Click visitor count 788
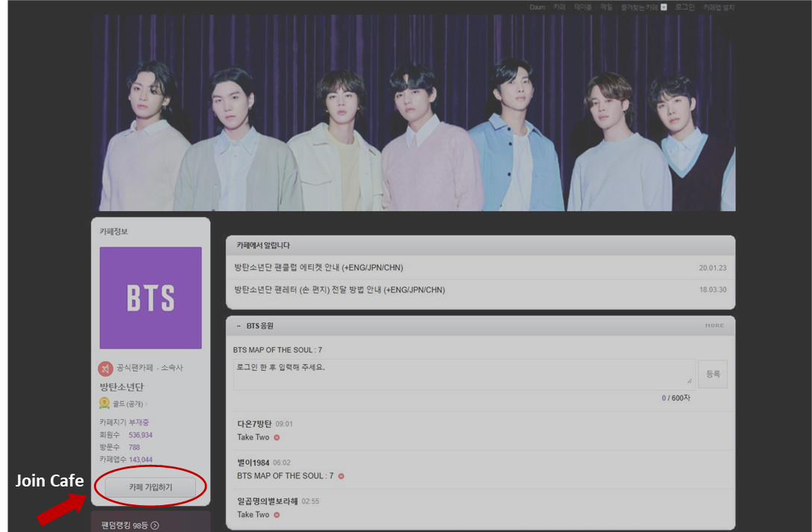 click(x=134, y=447)
